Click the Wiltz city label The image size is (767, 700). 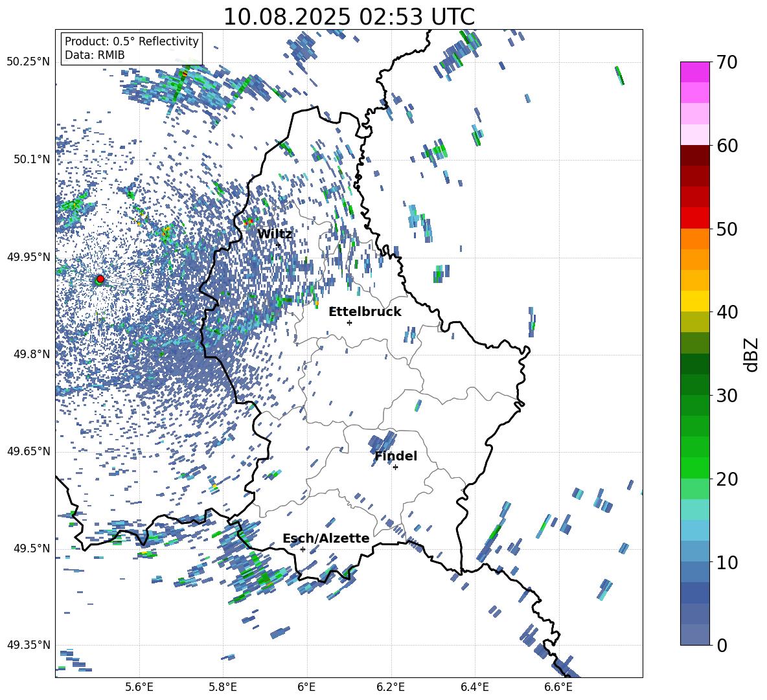tap(275, 234)
